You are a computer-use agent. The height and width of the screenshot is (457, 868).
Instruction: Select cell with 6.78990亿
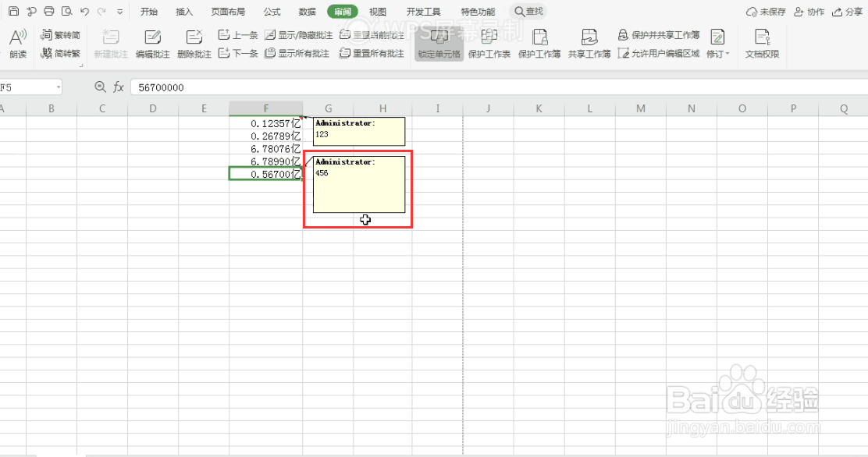265,161
